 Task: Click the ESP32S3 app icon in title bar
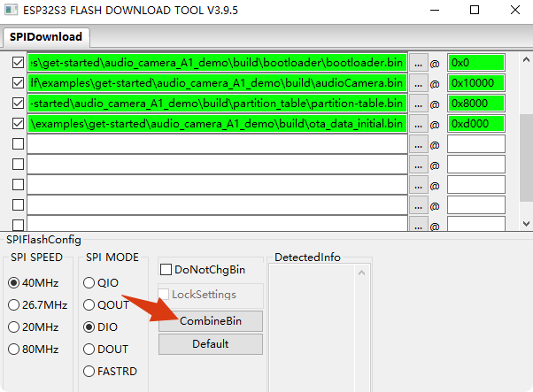11,10
